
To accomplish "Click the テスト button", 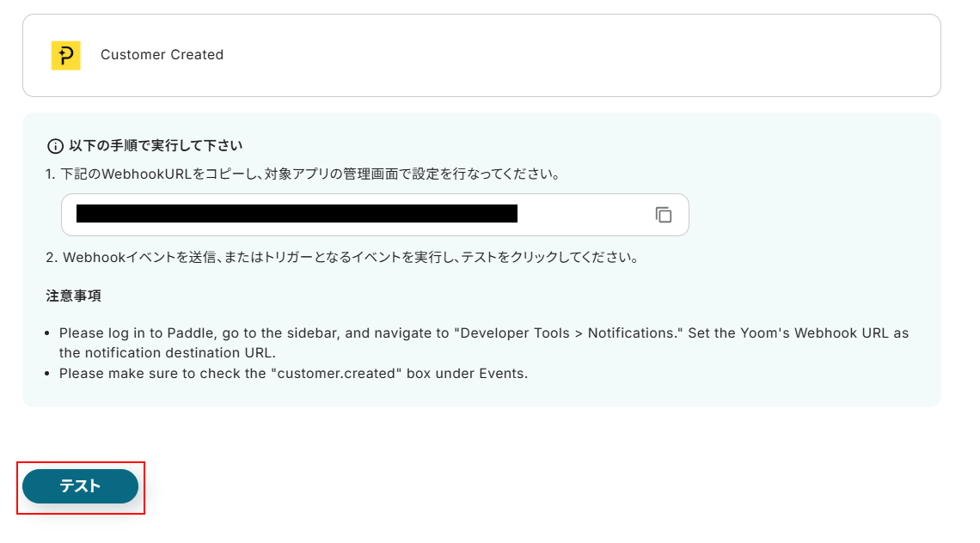I will [x=80, y=486].
